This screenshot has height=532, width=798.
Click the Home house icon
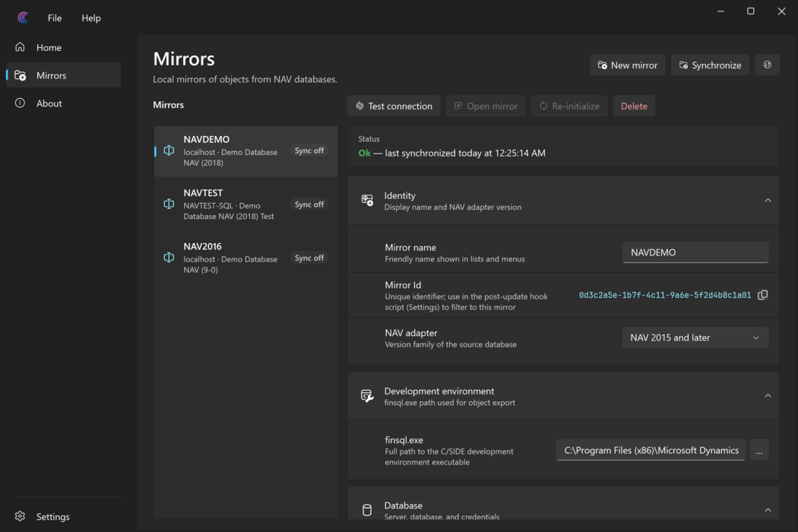20,47
